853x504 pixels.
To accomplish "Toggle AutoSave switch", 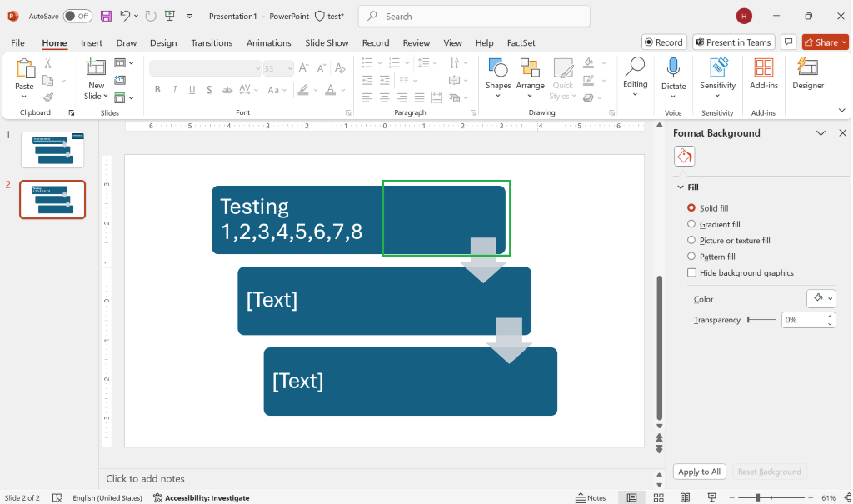I will pos(77,17).
